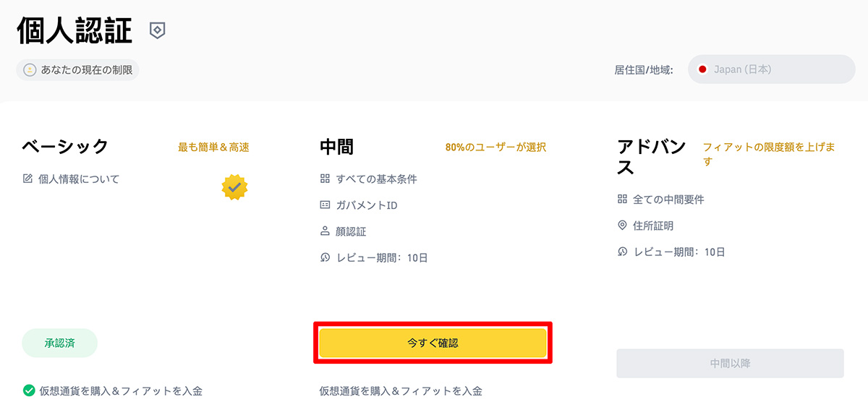Click the grid icon beside 全ての中間要件
This screenshot has width=868, height=402.
(x=622, y=199)
